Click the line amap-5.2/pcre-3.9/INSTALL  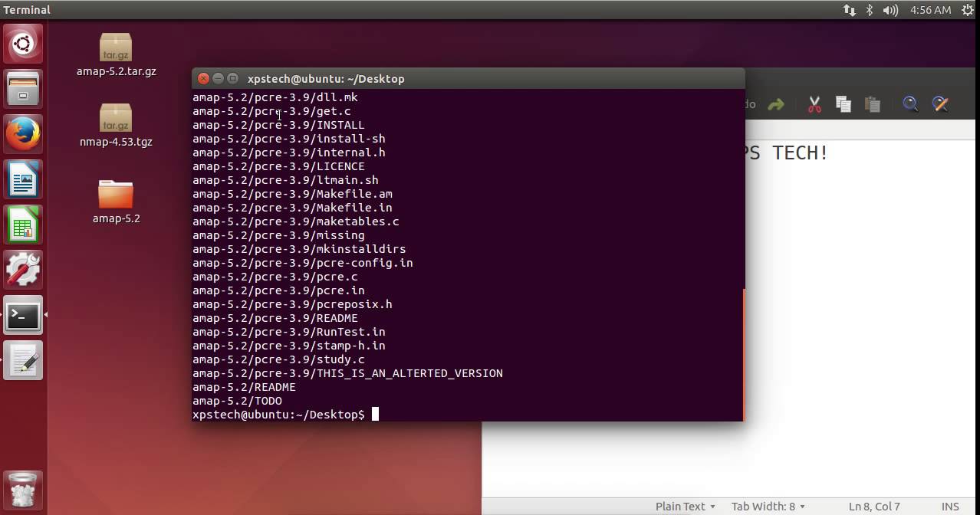[x=278, y=125]
